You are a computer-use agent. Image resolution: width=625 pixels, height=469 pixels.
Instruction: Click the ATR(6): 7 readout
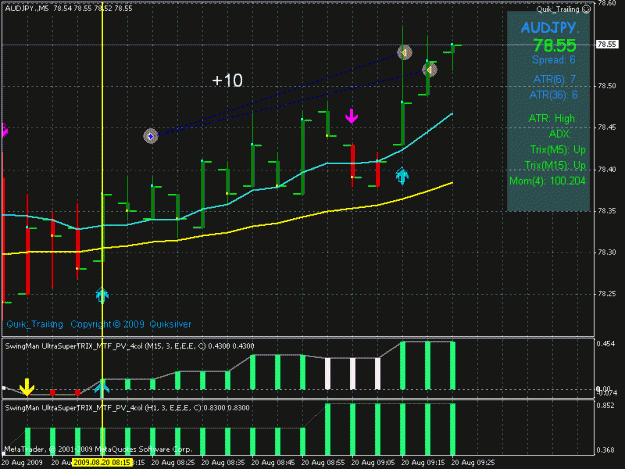point(554,79)
